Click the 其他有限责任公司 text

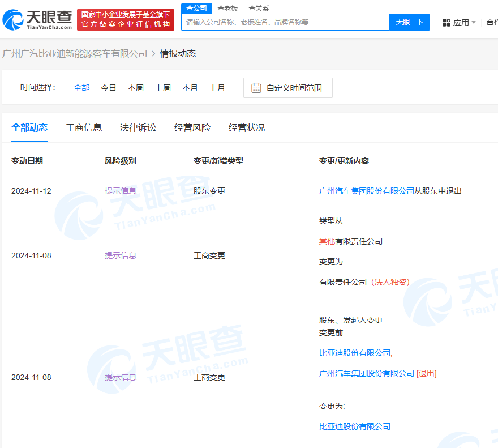(x=351, y=241)
